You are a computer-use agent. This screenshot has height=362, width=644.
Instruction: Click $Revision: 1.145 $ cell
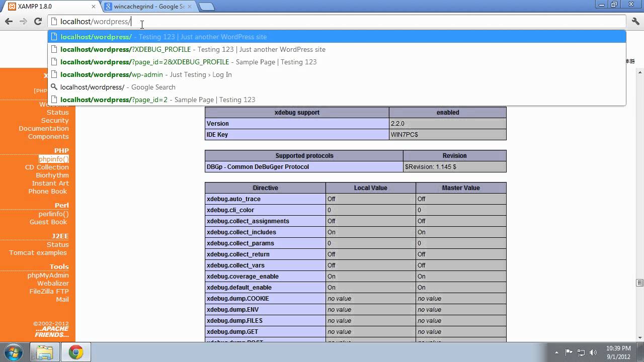(454, 167)
